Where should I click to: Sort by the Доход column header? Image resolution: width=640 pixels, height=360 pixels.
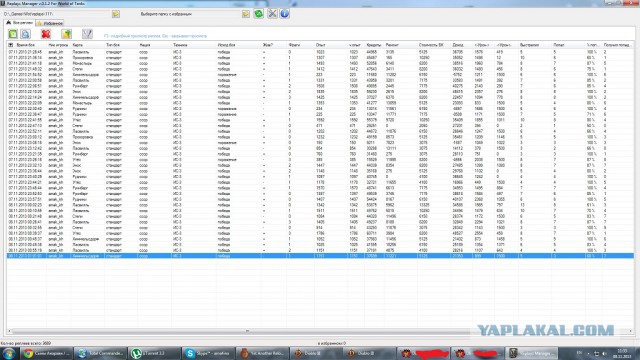(x=458, y=45)
